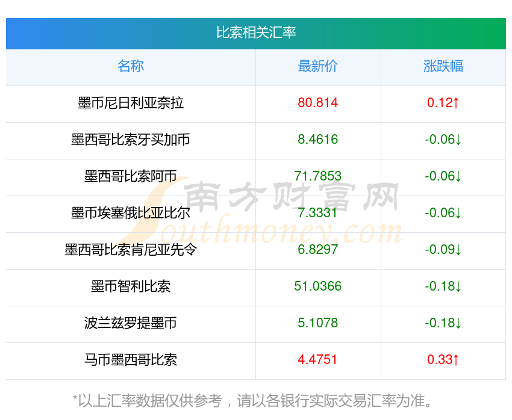
Task: Click the 马币墨西哥比索 row name
Action: (x=131, y=360)
